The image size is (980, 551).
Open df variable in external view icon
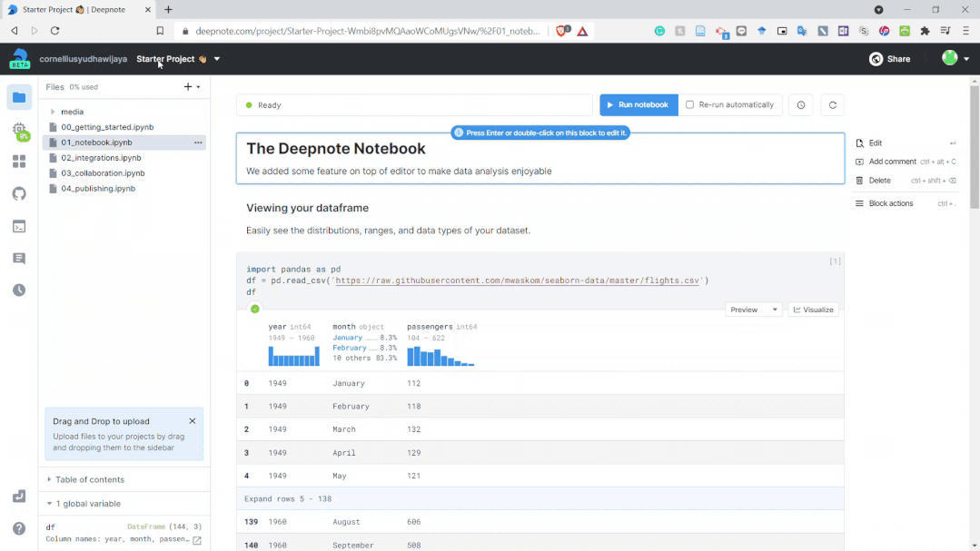pyautogui.click(x=197, y=540)
